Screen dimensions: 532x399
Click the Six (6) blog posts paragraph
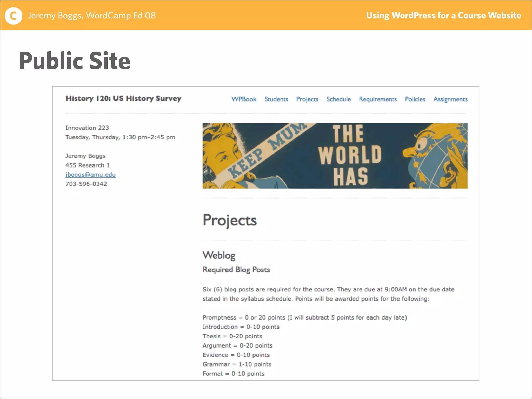(328, 294)
